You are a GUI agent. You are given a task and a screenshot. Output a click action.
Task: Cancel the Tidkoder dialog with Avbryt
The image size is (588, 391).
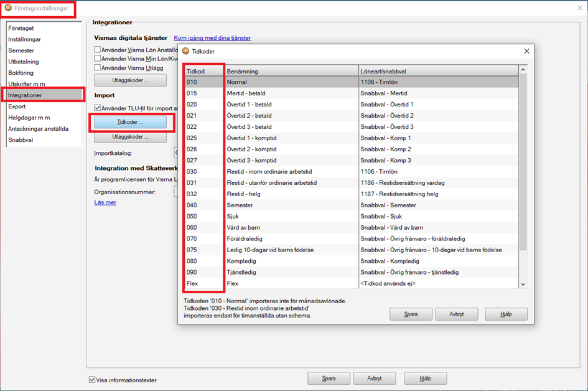point(456,314)
